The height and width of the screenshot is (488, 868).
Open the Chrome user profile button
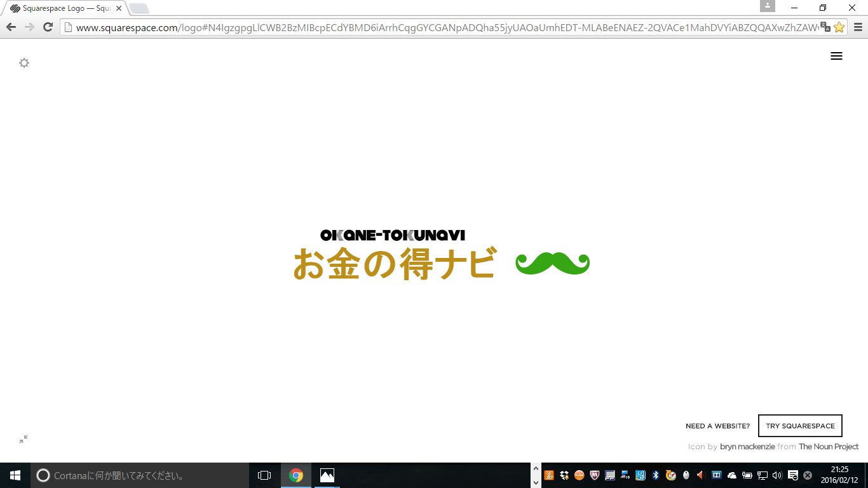click(x=768, y=6)
